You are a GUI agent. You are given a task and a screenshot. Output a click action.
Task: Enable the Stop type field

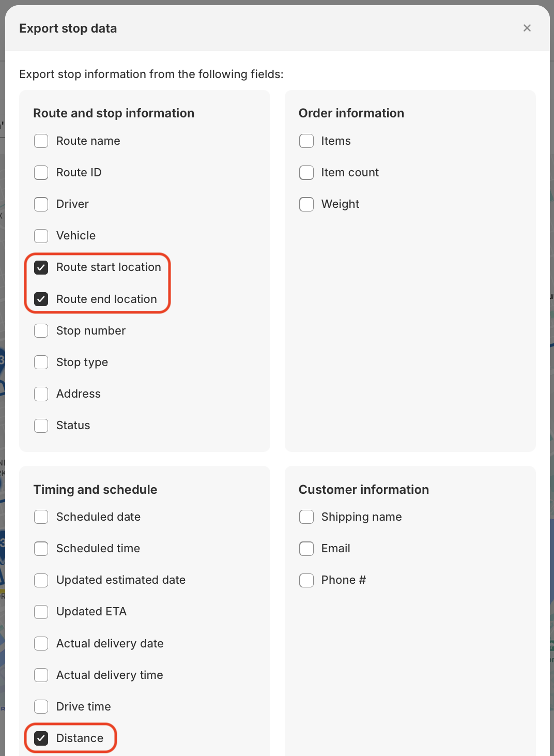point(41,362)
